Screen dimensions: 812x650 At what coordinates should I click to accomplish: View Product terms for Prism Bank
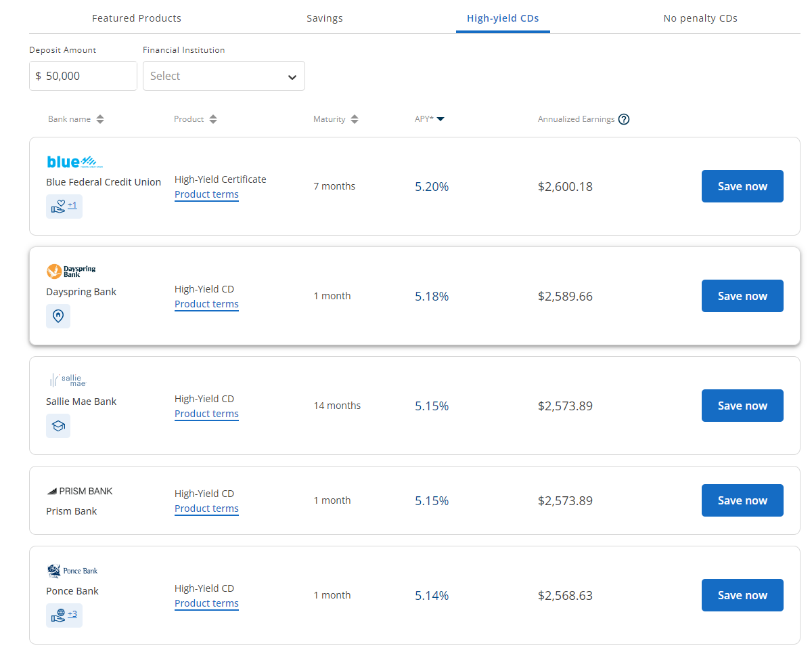click(x=206, y=508)
